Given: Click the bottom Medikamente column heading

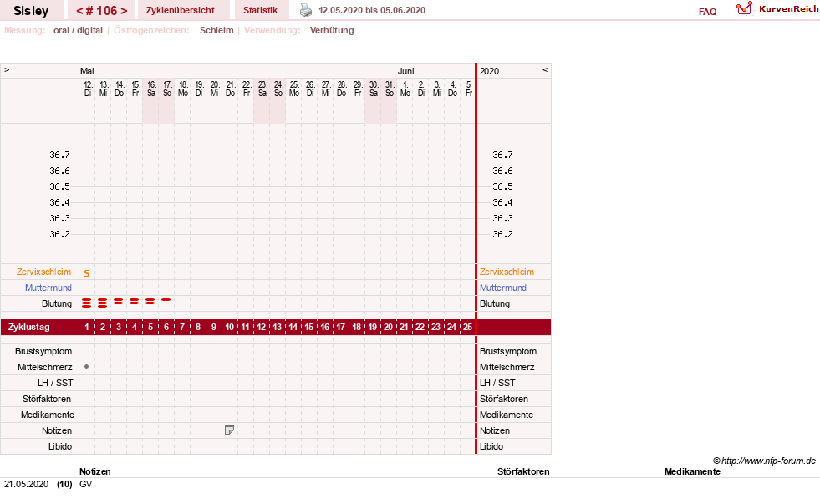Looking at the screenshot, I should click(x=692, y=471).
